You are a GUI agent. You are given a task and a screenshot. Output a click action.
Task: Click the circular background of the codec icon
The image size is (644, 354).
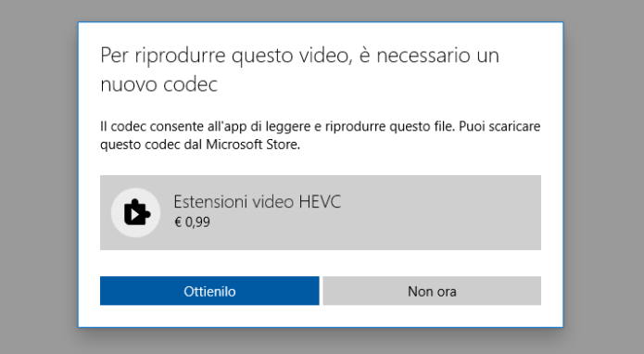[135, 213]
